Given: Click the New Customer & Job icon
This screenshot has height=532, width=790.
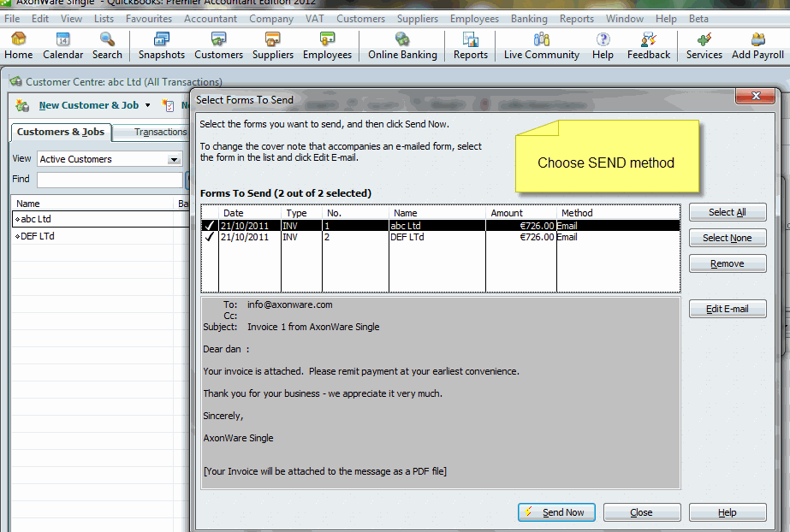Looking at the screenshot, I should click(x=22, y=105).
